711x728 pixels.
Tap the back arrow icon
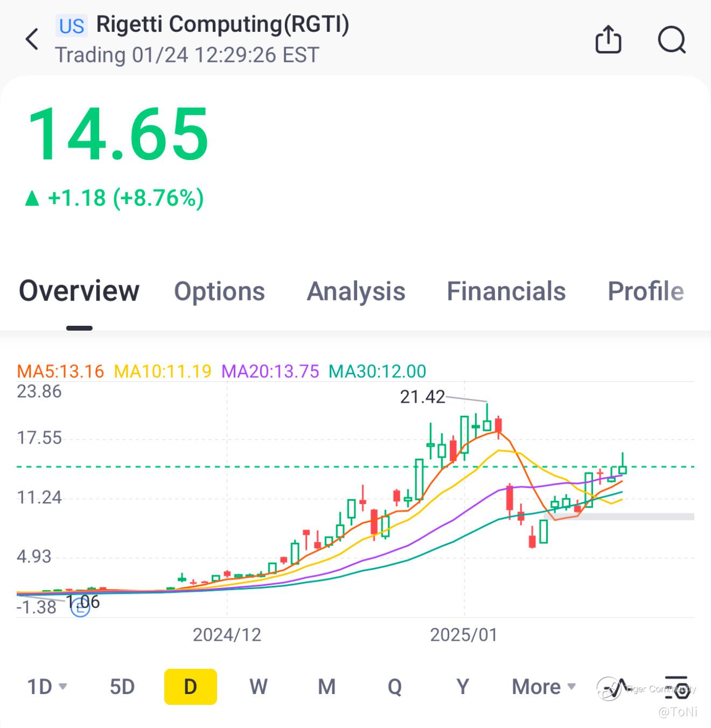pos(32,39)
